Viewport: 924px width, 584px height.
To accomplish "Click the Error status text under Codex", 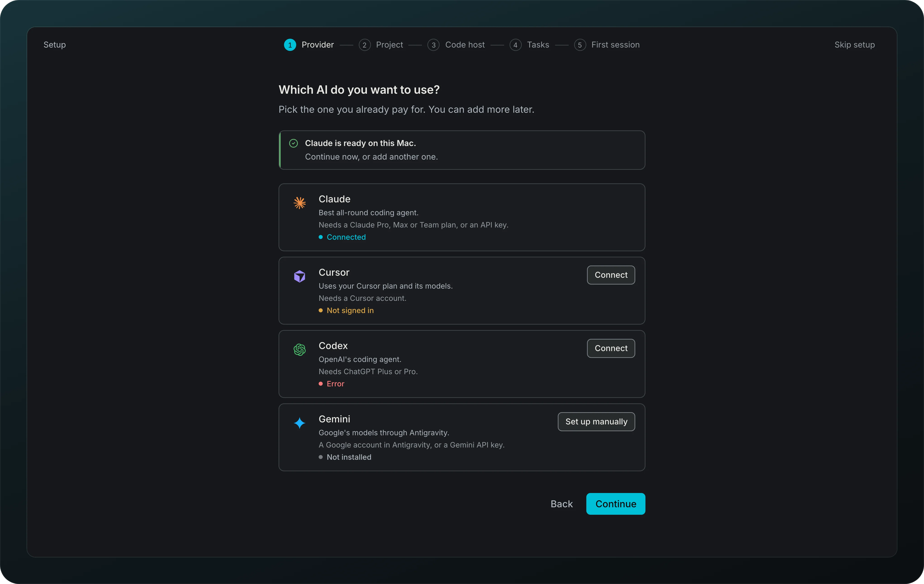I will (x=335, y=383).
